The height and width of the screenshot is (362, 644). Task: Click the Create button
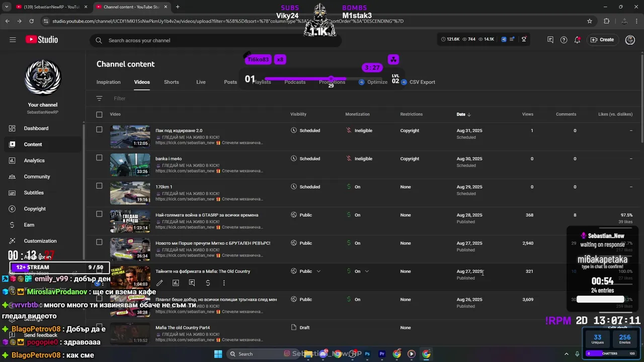click(602, 40)
